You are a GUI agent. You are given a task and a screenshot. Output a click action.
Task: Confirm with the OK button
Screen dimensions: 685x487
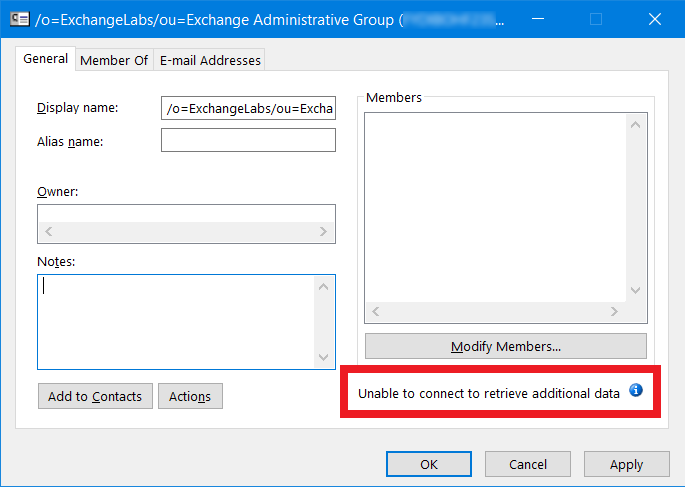pyautogui.click(x=429, y=464)
